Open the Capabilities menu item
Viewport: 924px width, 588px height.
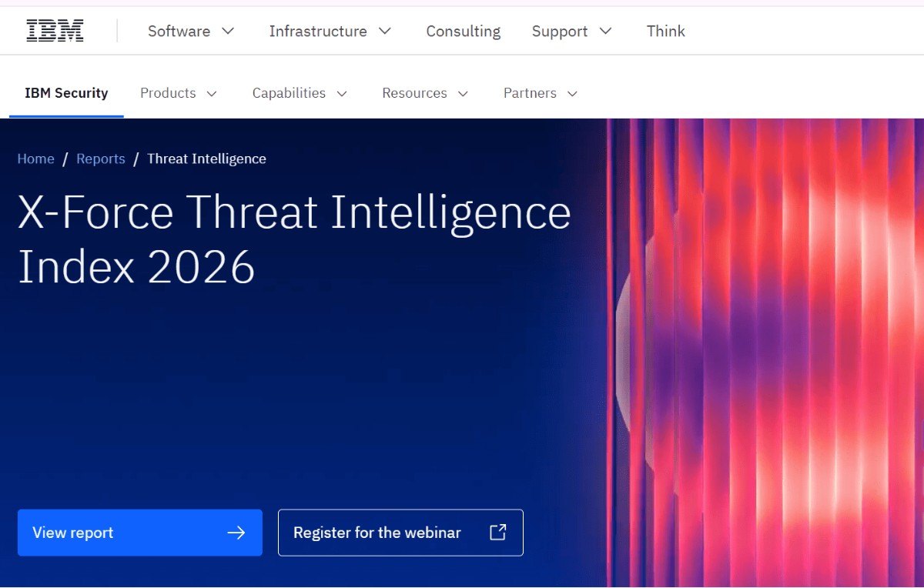[x=300, y=93]
